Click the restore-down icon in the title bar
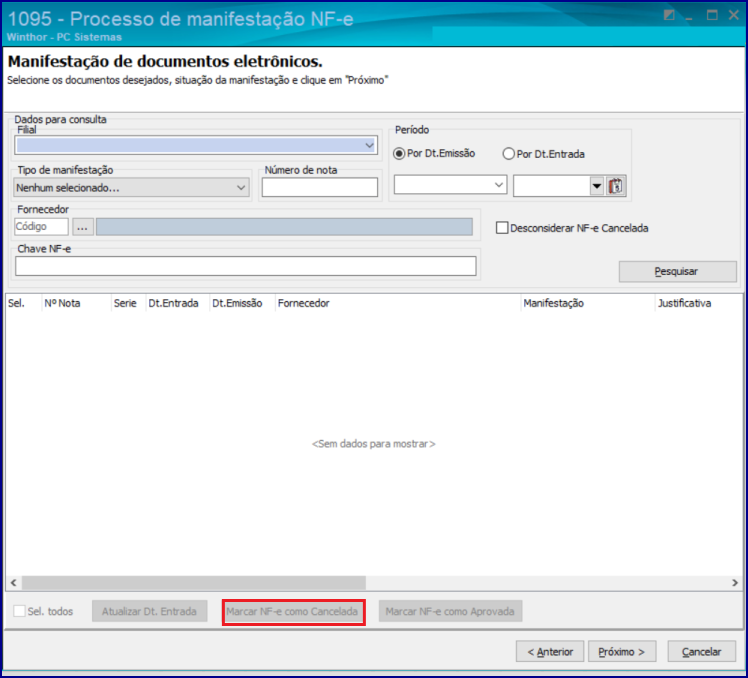The width and height of the screenshot is (748, 678). (x=669, y=15)
